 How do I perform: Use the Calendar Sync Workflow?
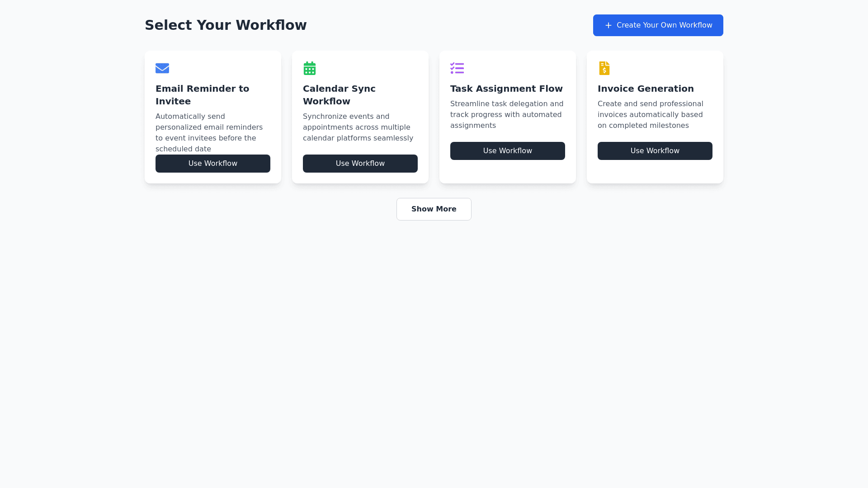(x=360, y=164)
